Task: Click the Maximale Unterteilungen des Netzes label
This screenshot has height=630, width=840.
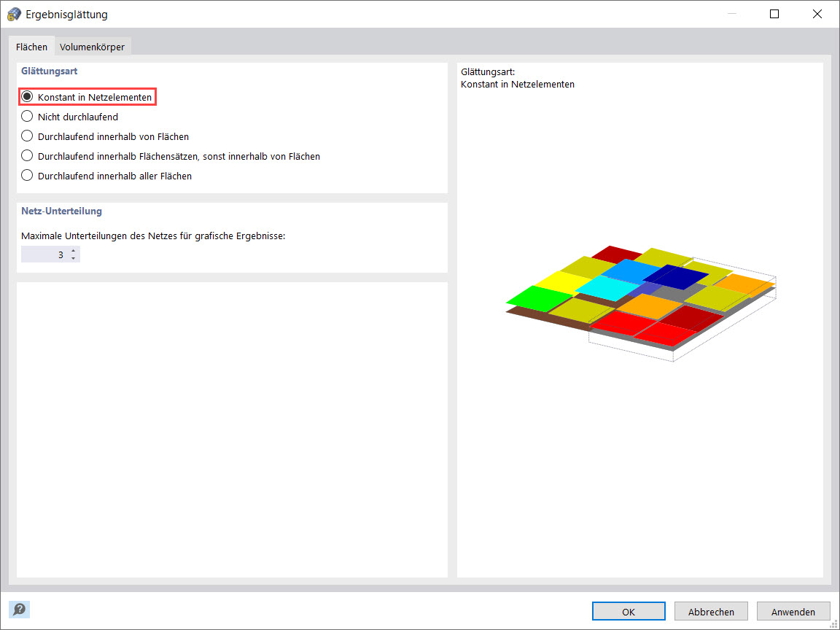Action: [153, 236]
